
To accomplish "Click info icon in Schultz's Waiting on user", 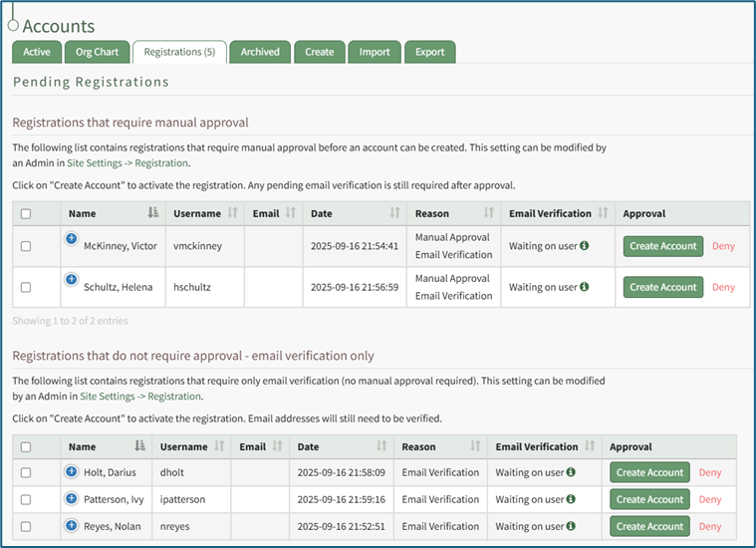I will coord(584,287).
